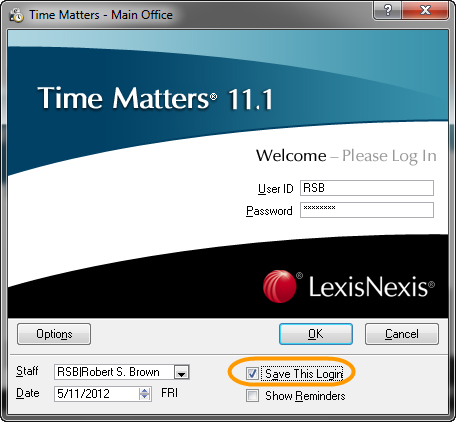
Task: Decrease the date with the down spinner arrow
Action: click(x=144, y=397)
